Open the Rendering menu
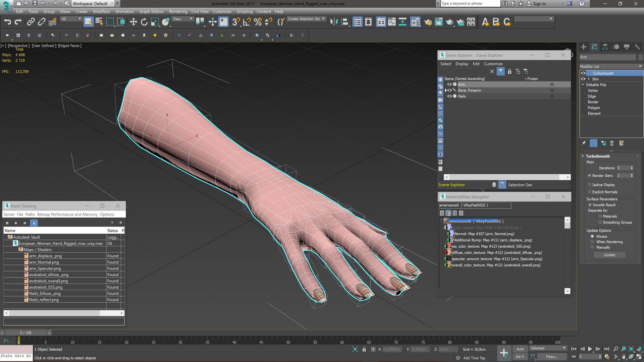Viewport: 644px width, 362px height. 178,11
